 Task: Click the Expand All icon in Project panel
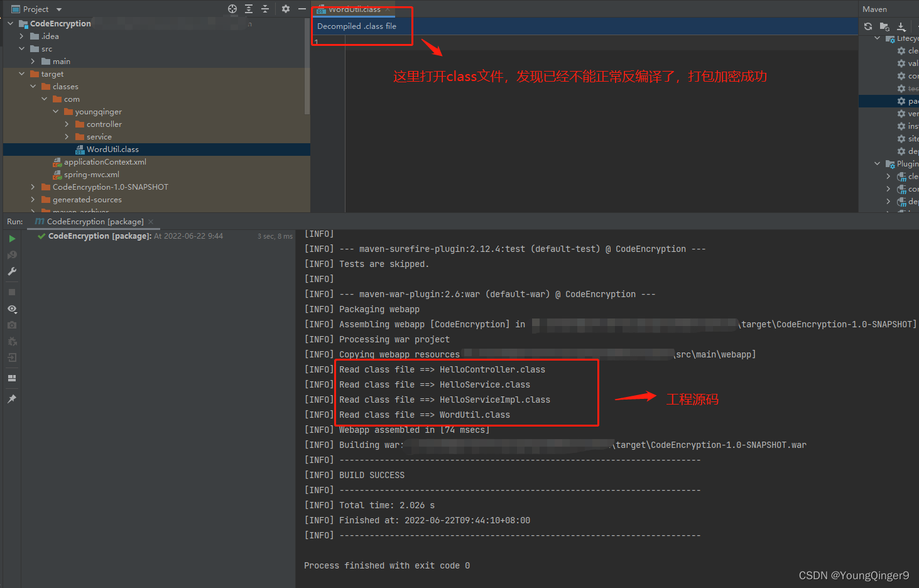[x=249, y=9]
